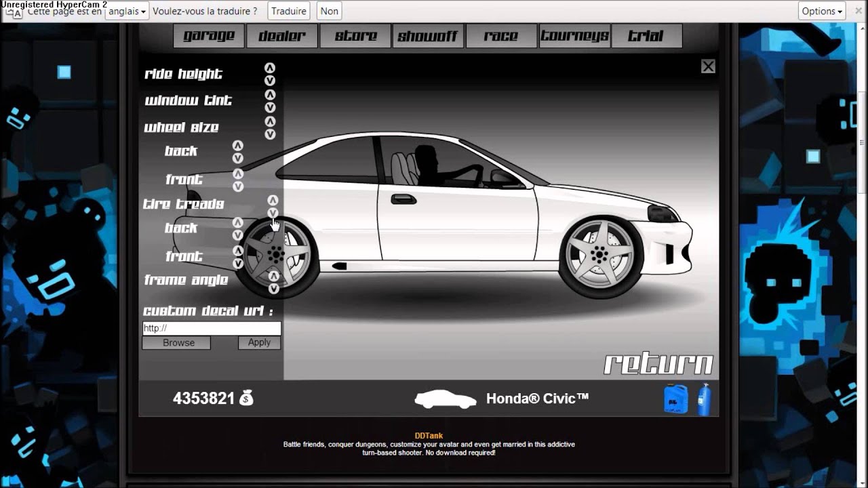Viewport: 868px width, 488px height.
Task: Apply the custom decal
Action: tap(259, 343)
